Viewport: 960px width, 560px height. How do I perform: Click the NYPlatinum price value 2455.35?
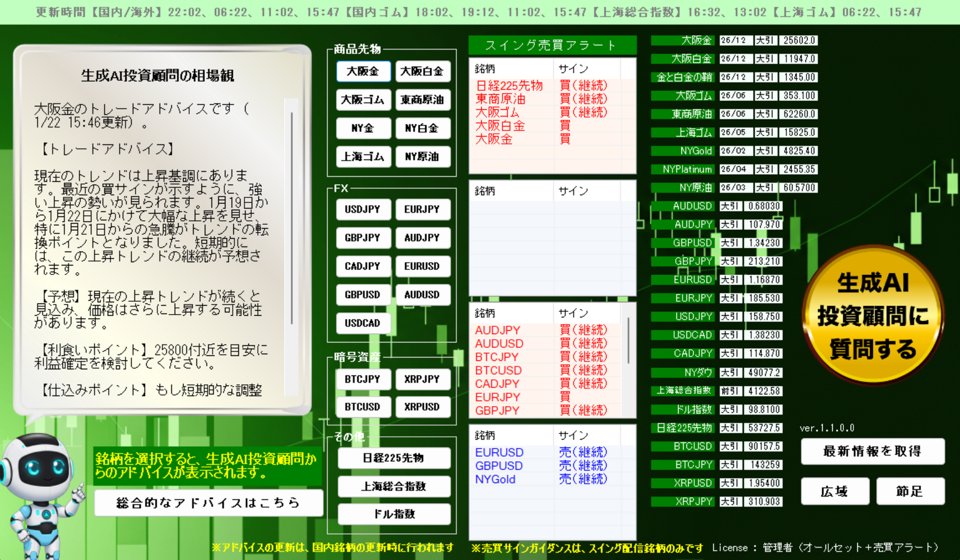point(799,169)
